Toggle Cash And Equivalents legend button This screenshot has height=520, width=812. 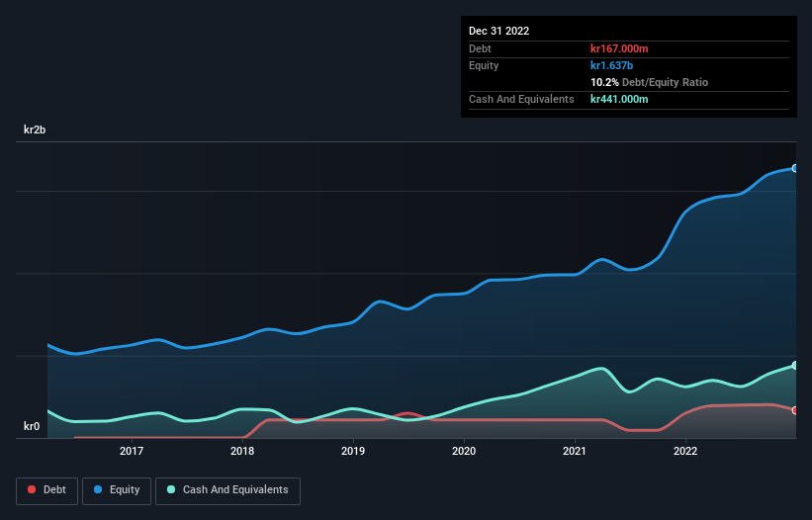pyautogui.click(x=227, y=490)
